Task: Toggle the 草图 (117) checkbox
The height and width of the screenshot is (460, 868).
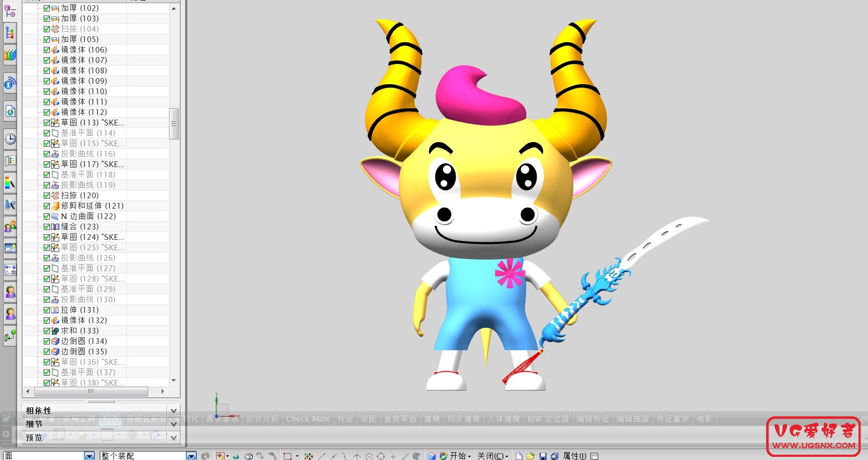Action: [x=47, y=164]
